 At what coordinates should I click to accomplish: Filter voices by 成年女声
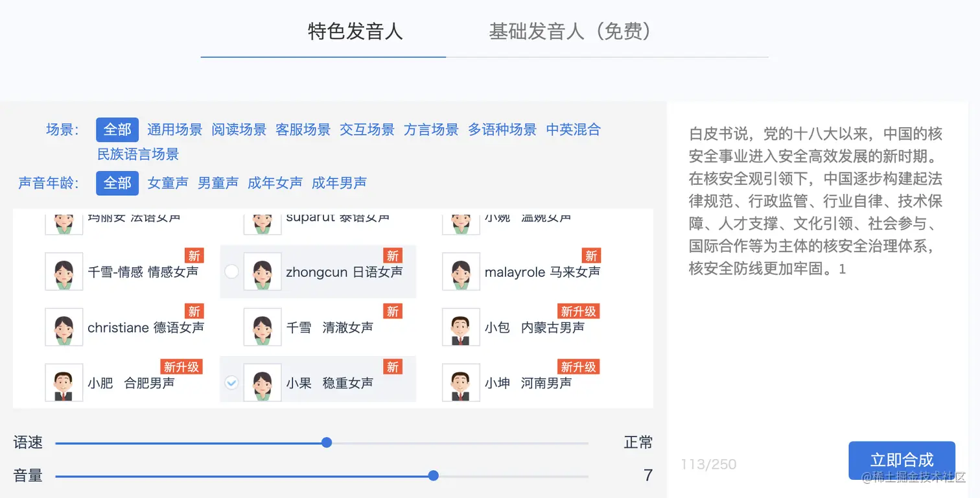point(275,183)
